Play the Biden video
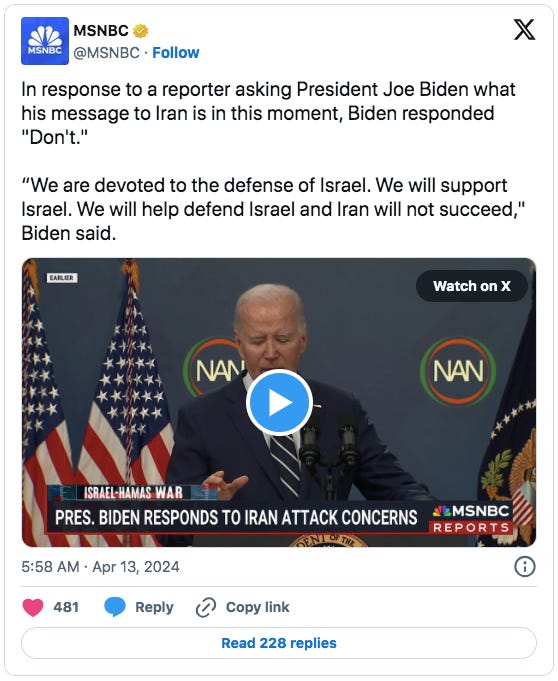 tap(279, 403)
